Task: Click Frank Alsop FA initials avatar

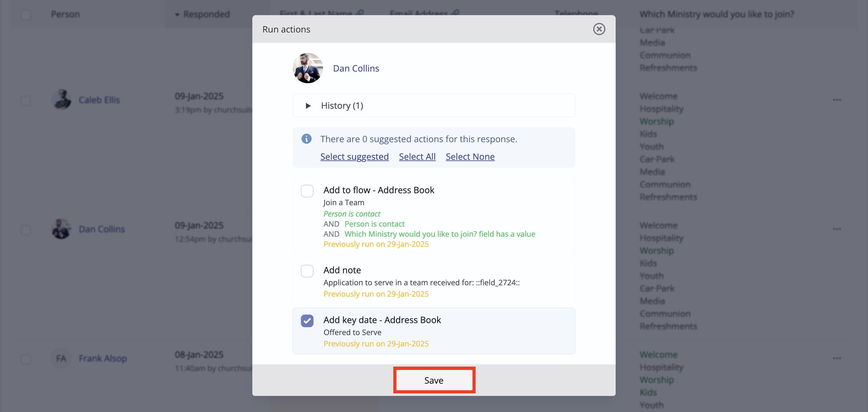Action: click(x=61, y=358)
